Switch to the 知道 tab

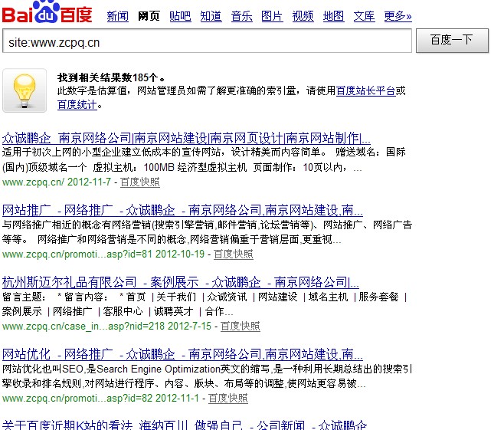click(211, 16)
